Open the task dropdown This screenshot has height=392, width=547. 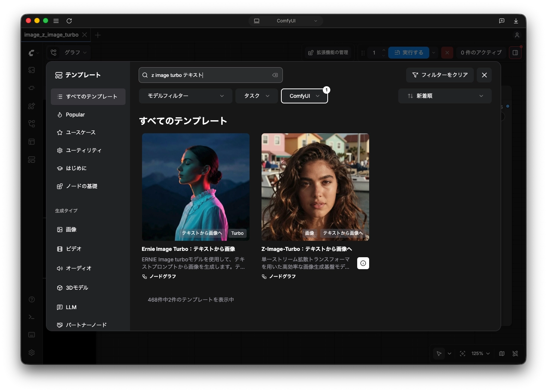256,96
